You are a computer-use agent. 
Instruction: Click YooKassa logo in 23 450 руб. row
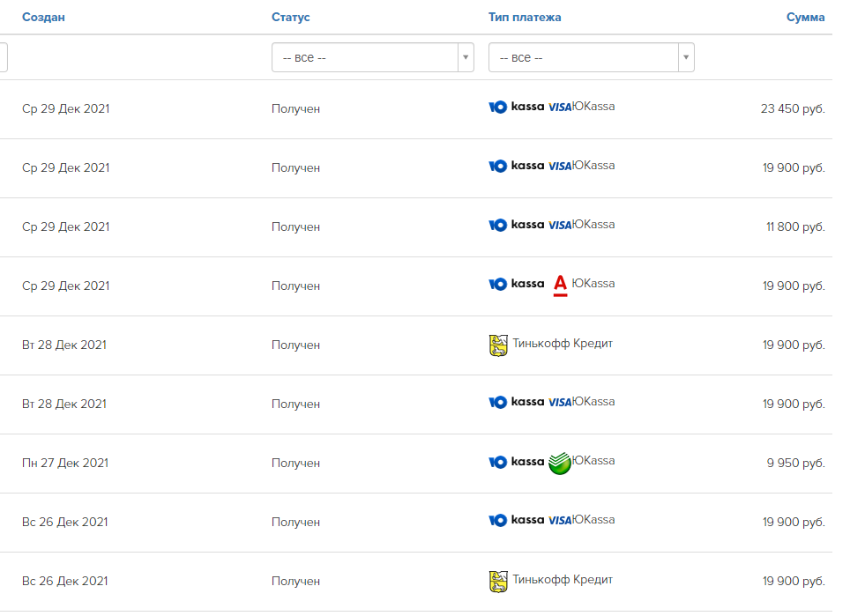516,108
